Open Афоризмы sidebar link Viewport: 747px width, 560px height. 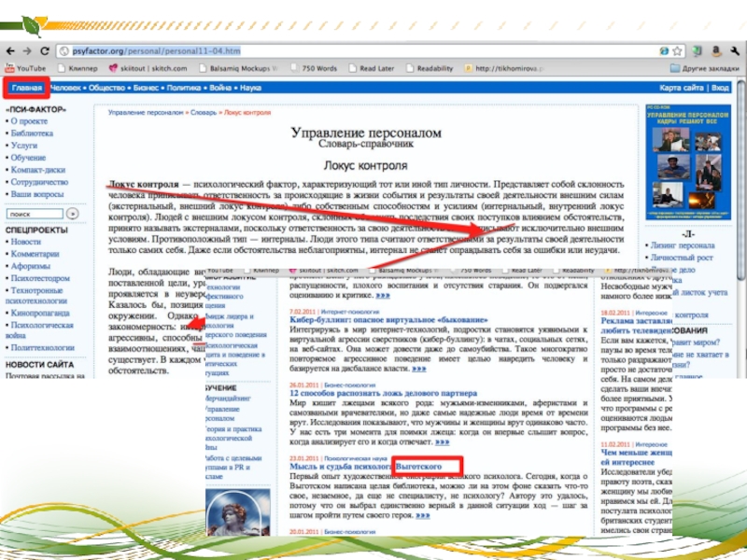(x=31, y=266)
